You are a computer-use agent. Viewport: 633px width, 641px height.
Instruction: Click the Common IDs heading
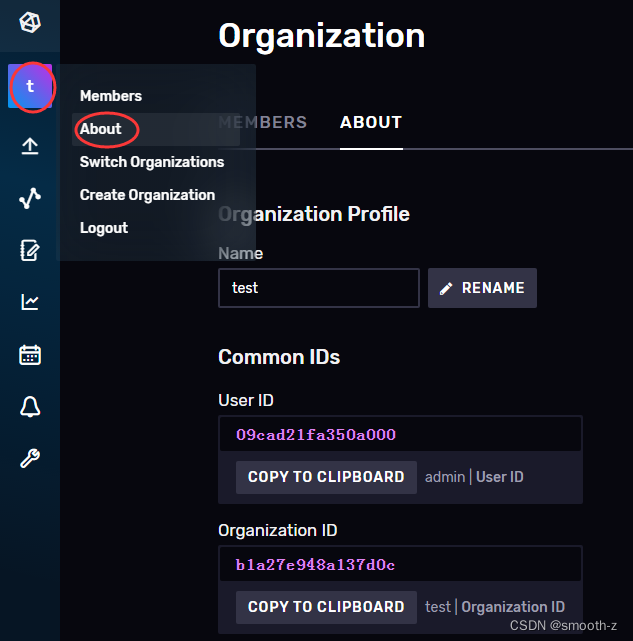[279, 357]
